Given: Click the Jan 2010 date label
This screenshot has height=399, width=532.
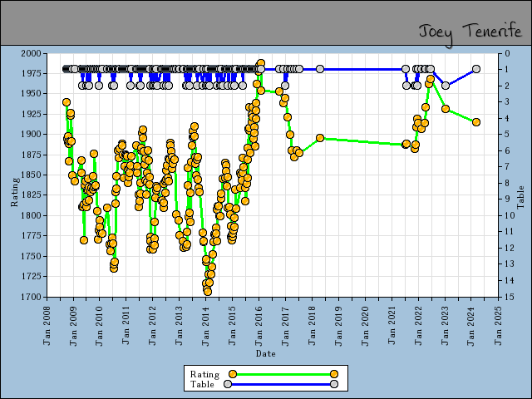Looking at the screenshot, I should [x=99, y=326].
